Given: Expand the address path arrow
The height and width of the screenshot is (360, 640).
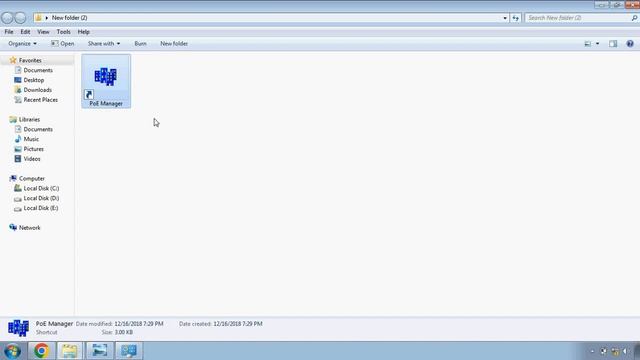Looking at the screenshot, I should pyautogui.click(x=47, y=18).
